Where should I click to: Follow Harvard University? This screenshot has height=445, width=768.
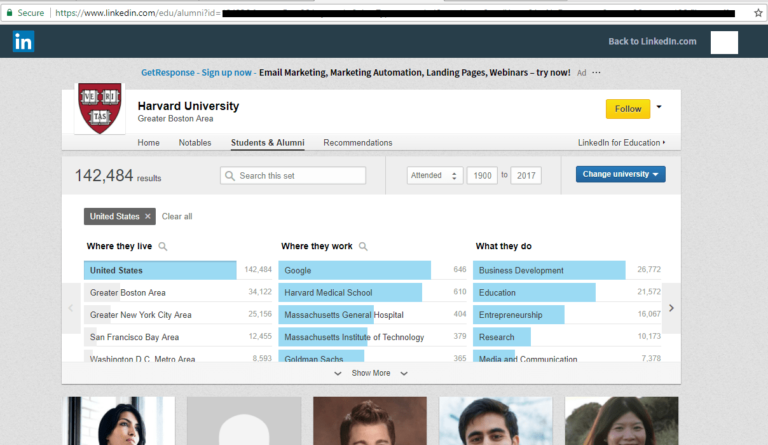(628, 109)
